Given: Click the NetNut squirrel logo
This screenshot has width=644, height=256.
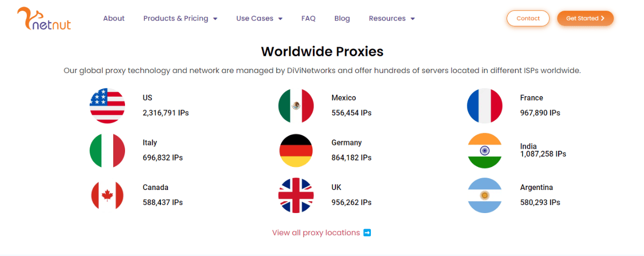Looking at the screenshot, I should [x=44, y=19].
